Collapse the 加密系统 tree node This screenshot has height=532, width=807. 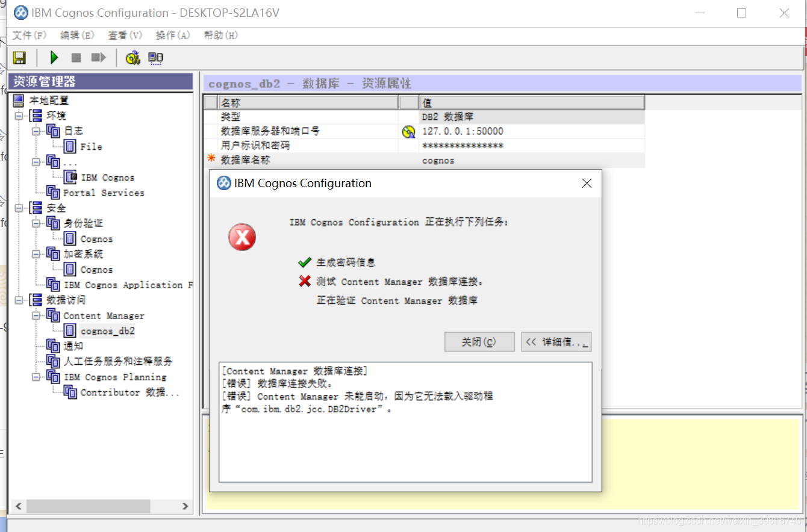(x=36, y=254)
